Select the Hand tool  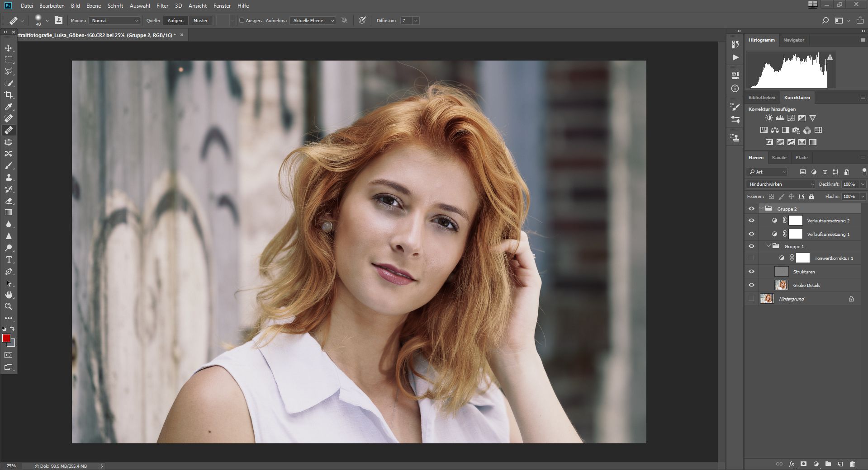(x=9, y=295)
